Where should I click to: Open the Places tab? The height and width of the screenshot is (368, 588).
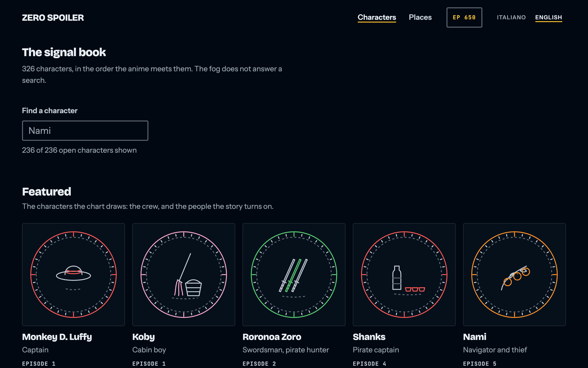pos(420,17)
